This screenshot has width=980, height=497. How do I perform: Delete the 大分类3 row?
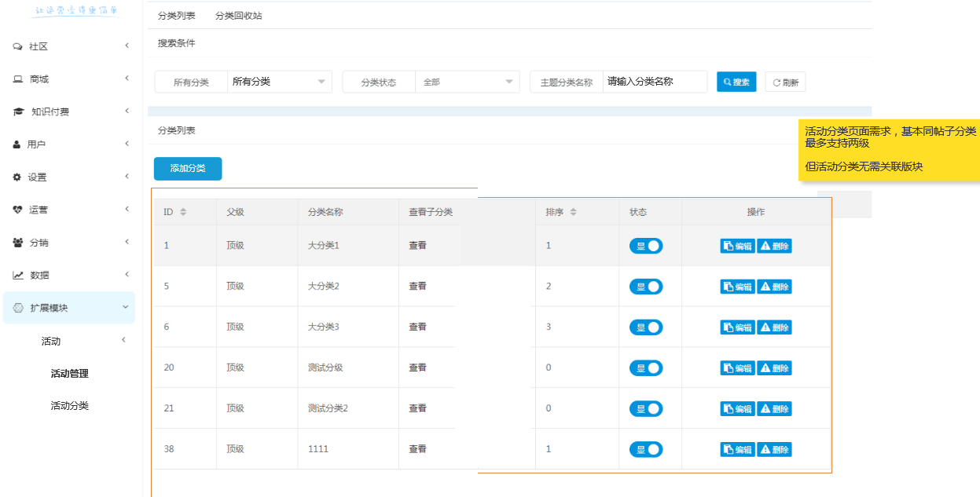[x=774, y=327]
